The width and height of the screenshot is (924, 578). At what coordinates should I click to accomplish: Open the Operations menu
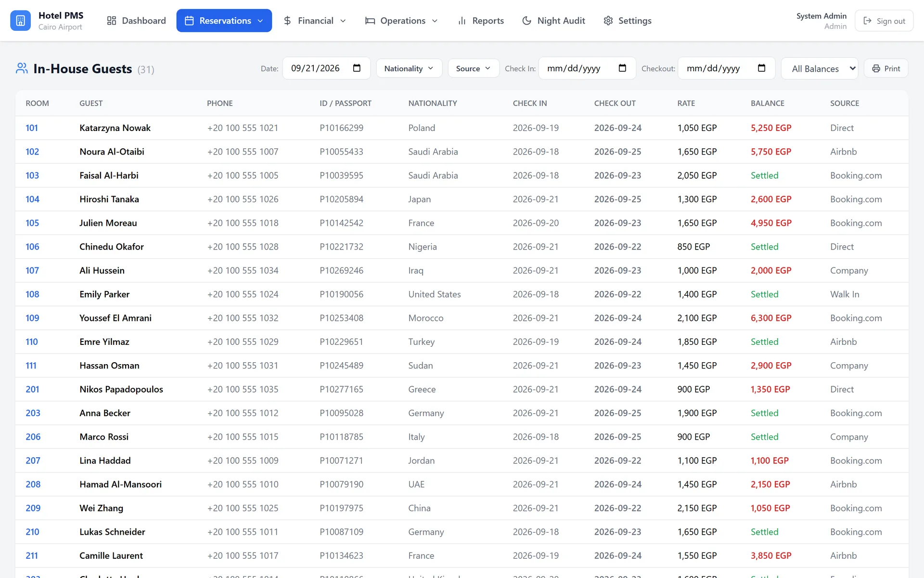[x=402, y=21]
